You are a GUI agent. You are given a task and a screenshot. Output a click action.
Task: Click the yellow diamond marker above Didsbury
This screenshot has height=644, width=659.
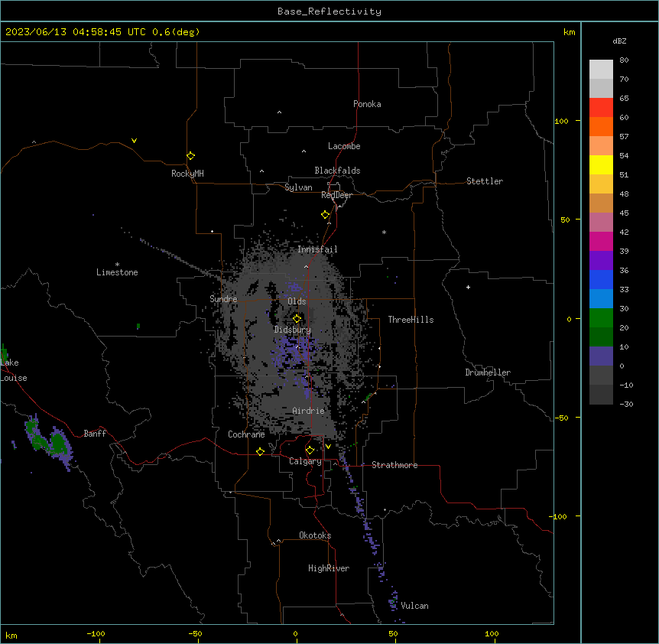click(x=297, y=318)
